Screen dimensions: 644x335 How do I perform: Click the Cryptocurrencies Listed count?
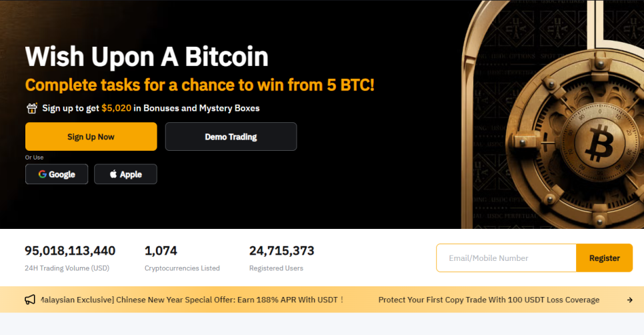click(161, 251)
